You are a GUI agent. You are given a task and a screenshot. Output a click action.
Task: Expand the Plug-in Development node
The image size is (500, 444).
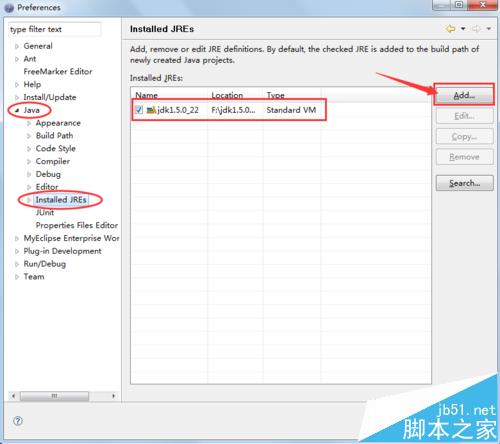tap(17, 251)
